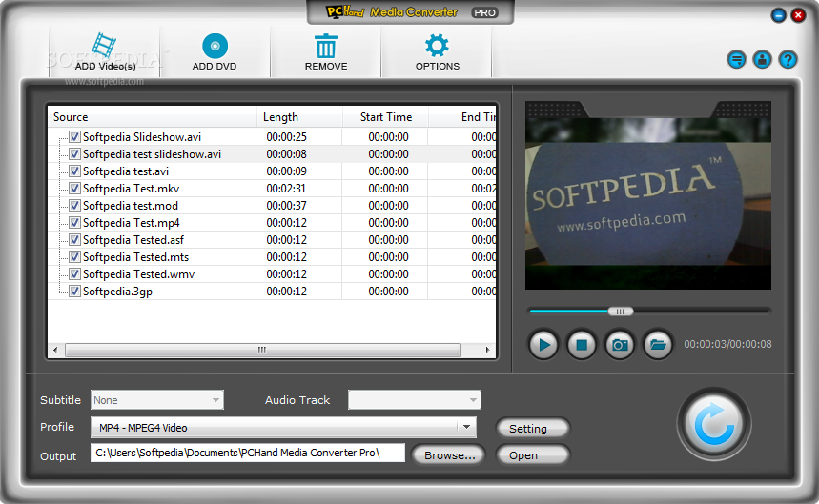Click the Start Time column header
819x504 pixels.
pos(385,117)
